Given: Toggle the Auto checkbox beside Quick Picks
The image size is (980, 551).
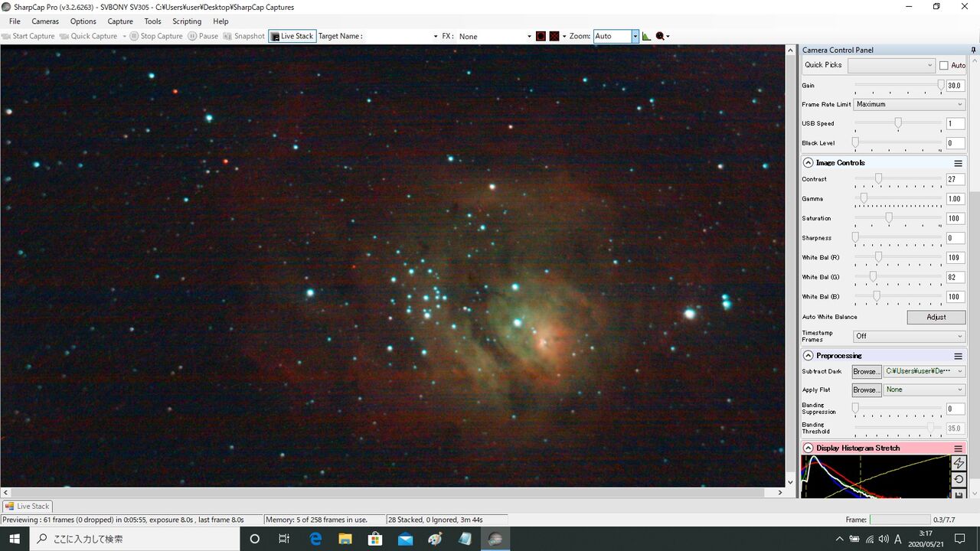Looking at the screenshot, I should pyautogui.click(x=944, y=66).
